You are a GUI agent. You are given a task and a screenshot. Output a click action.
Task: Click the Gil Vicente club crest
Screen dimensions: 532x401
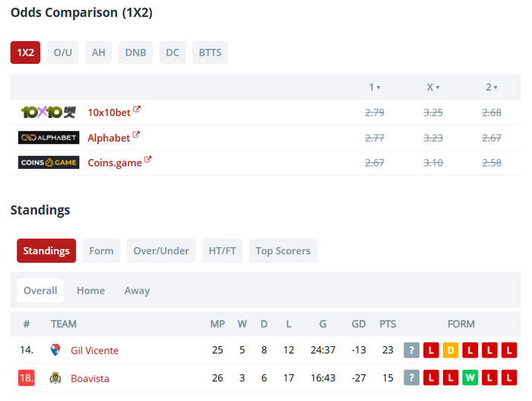[x=55, y=350]
